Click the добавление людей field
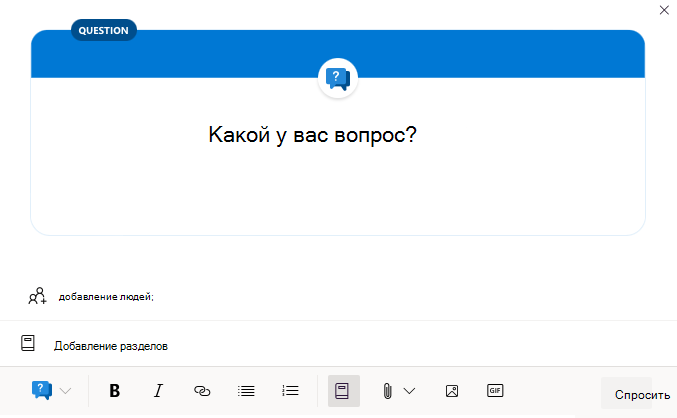The image size is (677, 418). click(x=106, y=297)
